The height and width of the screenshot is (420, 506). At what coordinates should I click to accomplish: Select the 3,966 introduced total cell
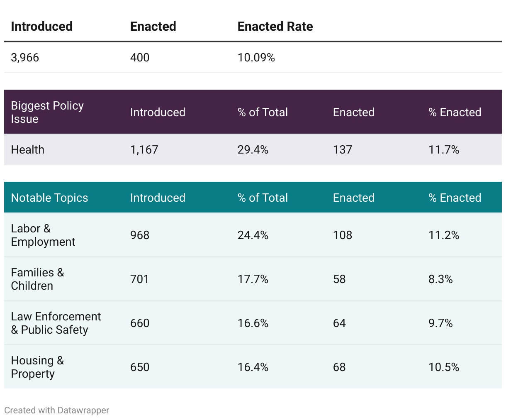point(25,57)
